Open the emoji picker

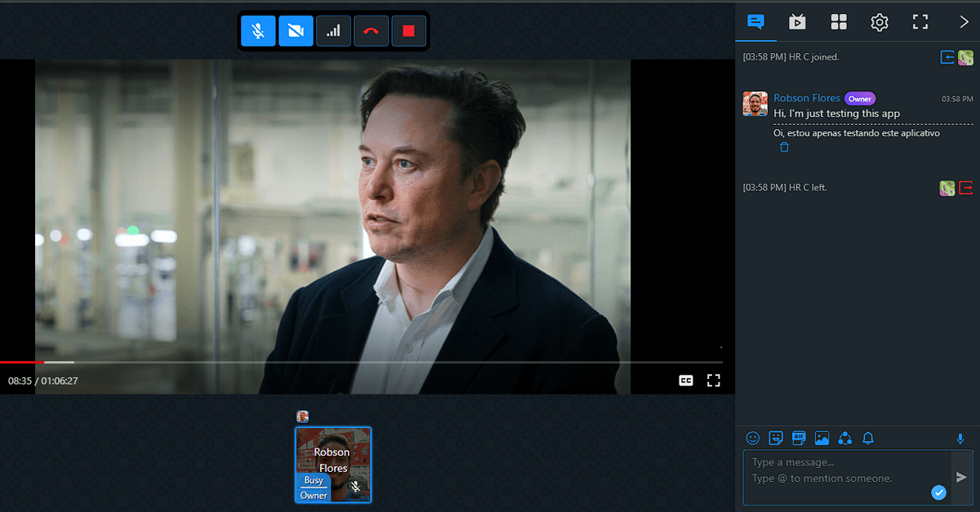pos(753,439)
